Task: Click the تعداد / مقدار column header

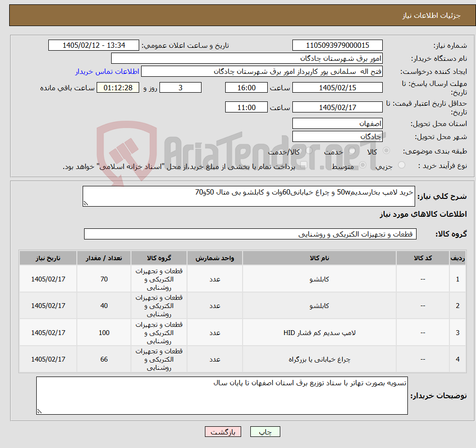Action: (x=104, y=258)
